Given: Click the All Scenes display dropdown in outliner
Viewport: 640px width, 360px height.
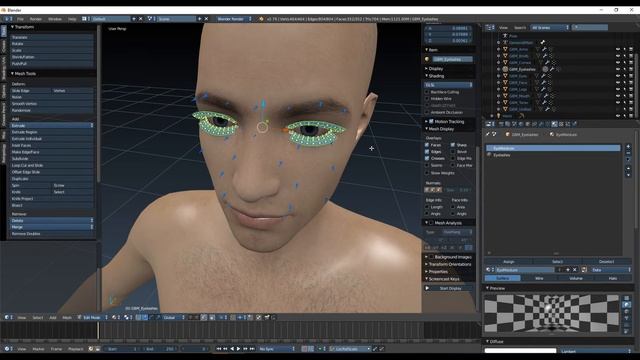Looking at the screenshot, I should [x=549, y=27].
